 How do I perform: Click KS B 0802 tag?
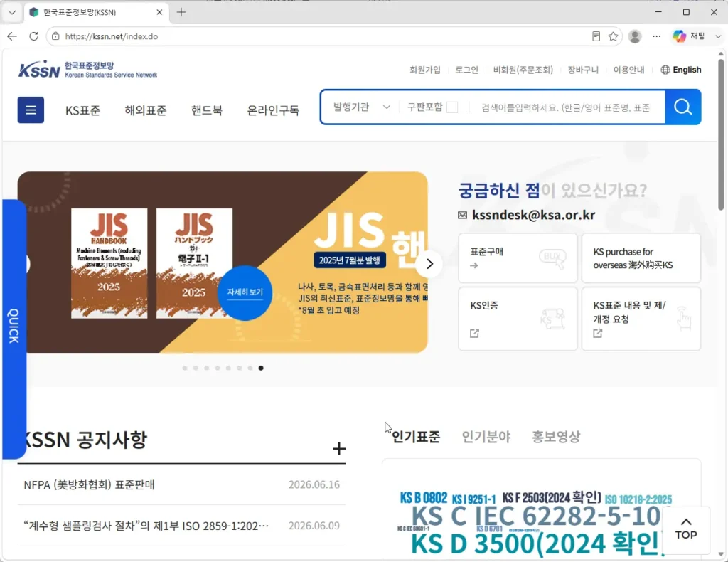[x=424, y=498]
